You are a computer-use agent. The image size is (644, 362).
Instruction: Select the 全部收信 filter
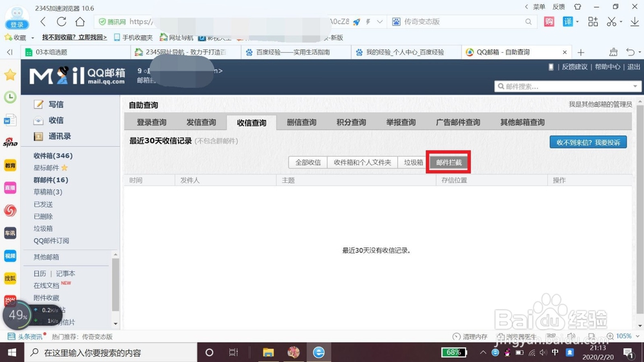point(308,162)
